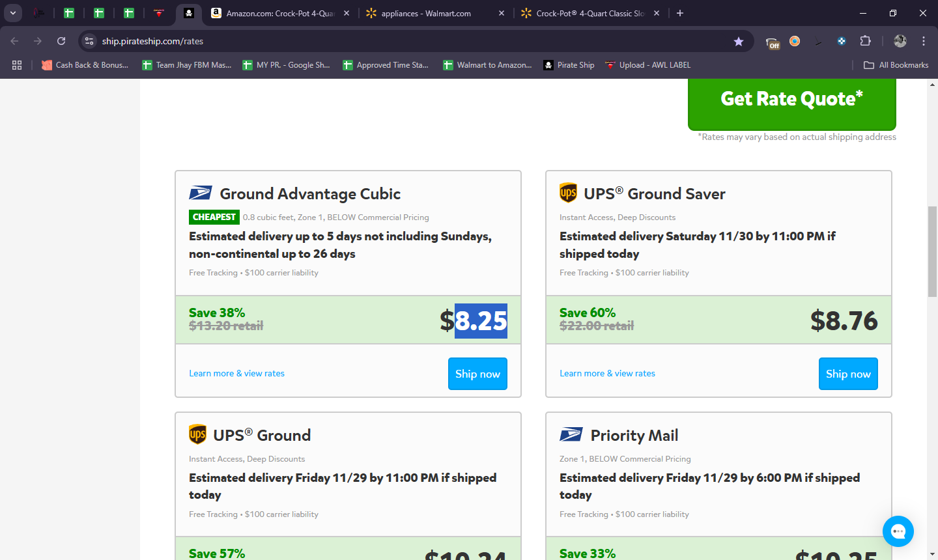The width and height of the screenshot is (938, 560).
Task: Click the Save 60% text
Action: pyautogui.click(x=588, y=313)
